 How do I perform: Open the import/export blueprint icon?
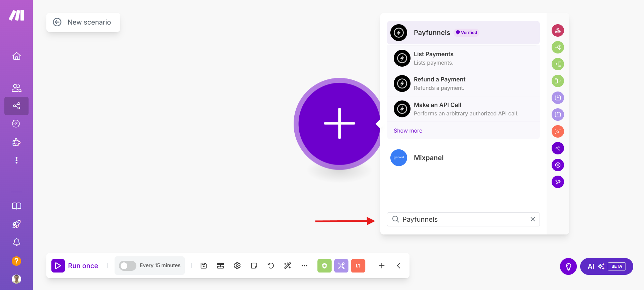(x=220, y=266)
